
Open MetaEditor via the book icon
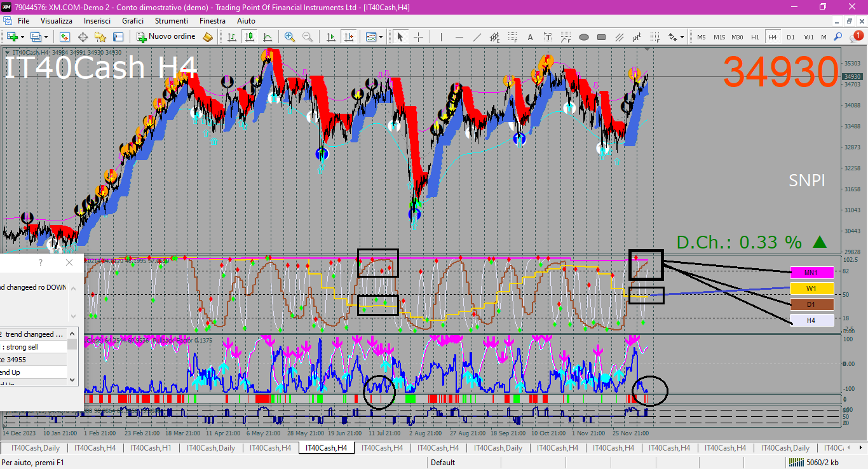tap(208, 37)
